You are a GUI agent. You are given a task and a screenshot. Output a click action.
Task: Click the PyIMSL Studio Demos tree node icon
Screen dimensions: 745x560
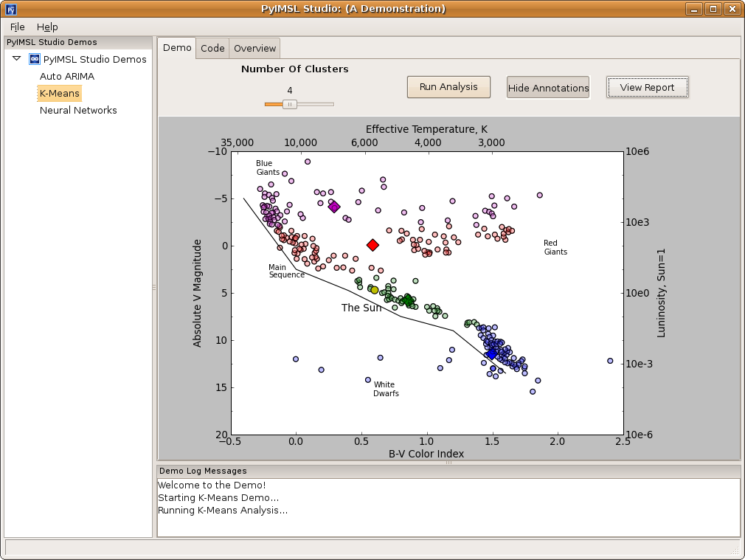click(x=34, y=59)
